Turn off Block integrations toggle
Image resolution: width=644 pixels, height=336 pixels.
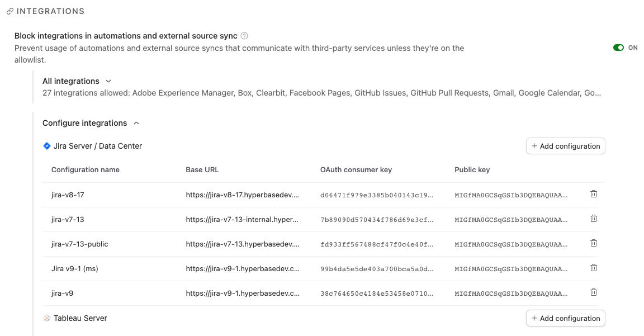tap(618, 48)
